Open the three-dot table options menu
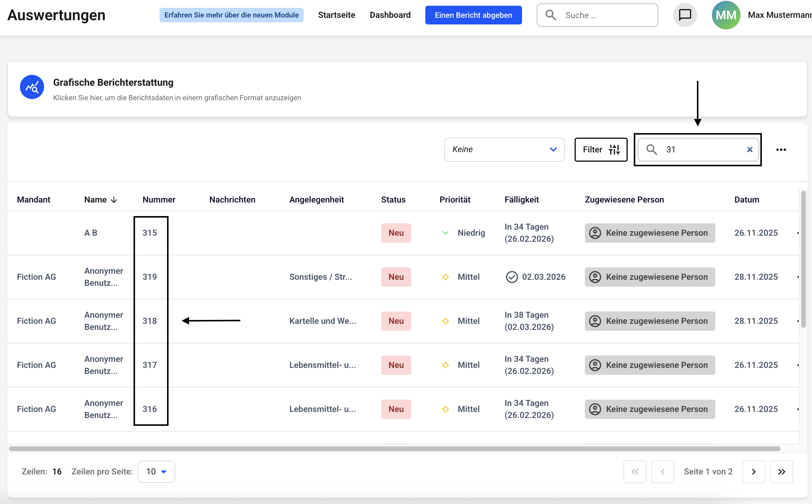Viewport: 812px width, 504px height. (781, 150)
